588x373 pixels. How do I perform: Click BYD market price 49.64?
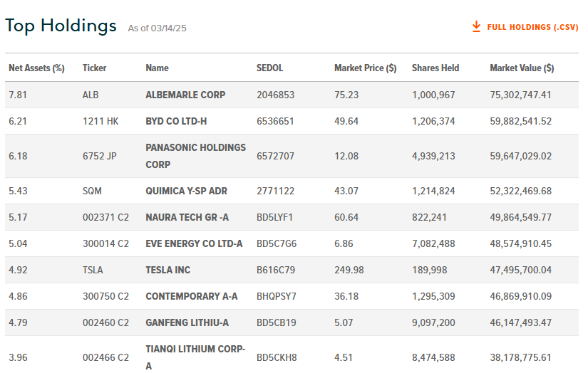coord(346,121)
